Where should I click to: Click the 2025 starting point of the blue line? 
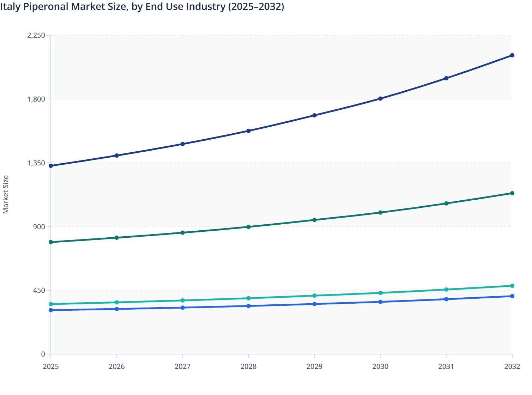pos(51,310)
